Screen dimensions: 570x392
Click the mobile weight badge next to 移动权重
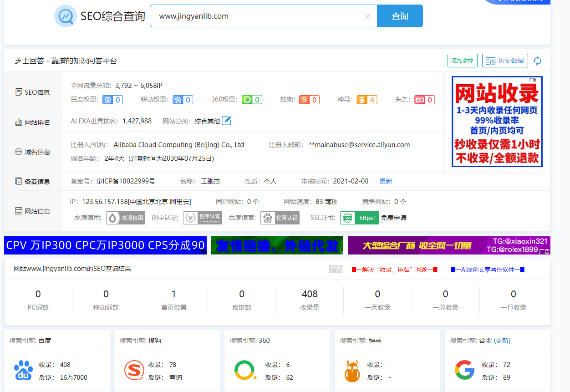pyautogui.click(x=183, y=100)
